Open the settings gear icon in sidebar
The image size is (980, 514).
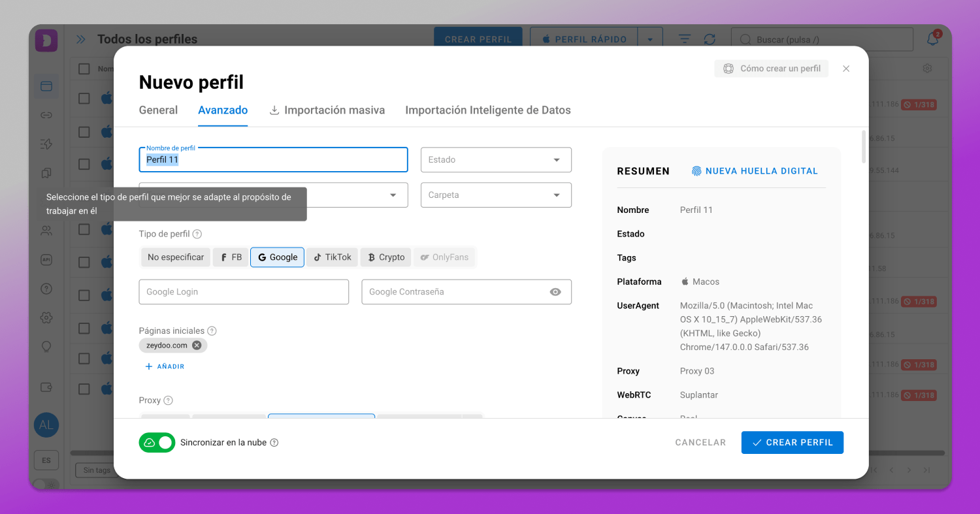(x=46, y=317)
